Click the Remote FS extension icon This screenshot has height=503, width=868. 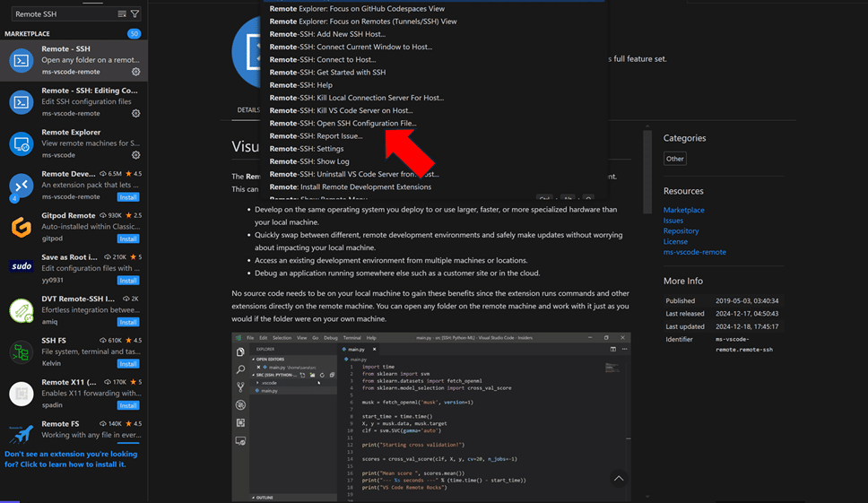click(x=21, y=434)
